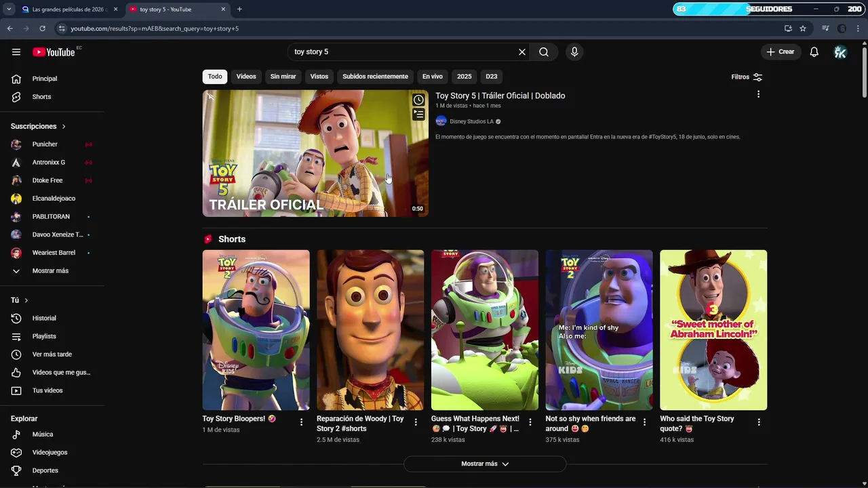Reload the page in browser toolbar

(x=42, y=28)
